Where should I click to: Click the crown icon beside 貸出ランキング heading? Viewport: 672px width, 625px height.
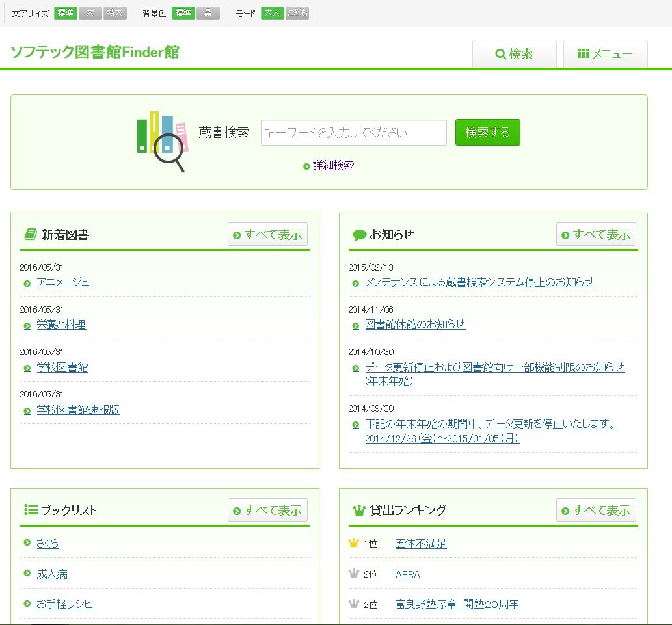(358, 510)
